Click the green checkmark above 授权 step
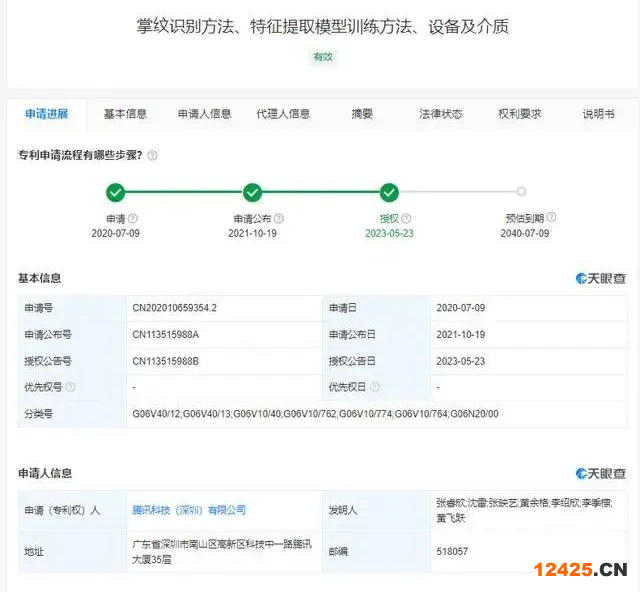Viewport: 640px width, 592px height. (x=389, y=192)
